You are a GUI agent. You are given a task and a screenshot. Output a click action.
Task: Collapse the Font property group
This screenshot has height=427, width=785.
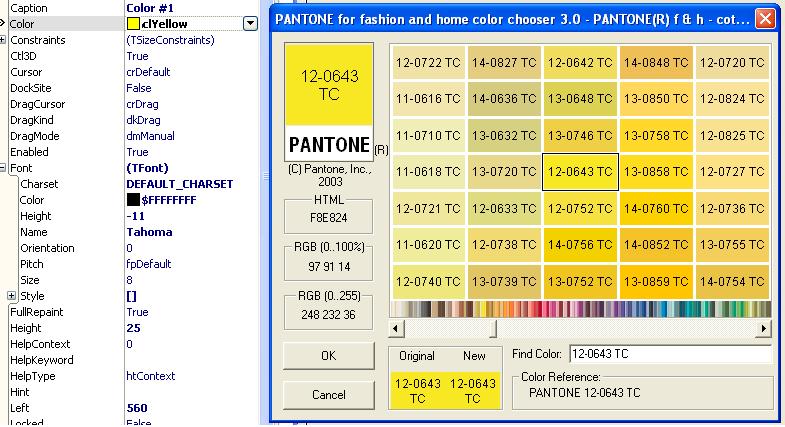coord(3,168)
